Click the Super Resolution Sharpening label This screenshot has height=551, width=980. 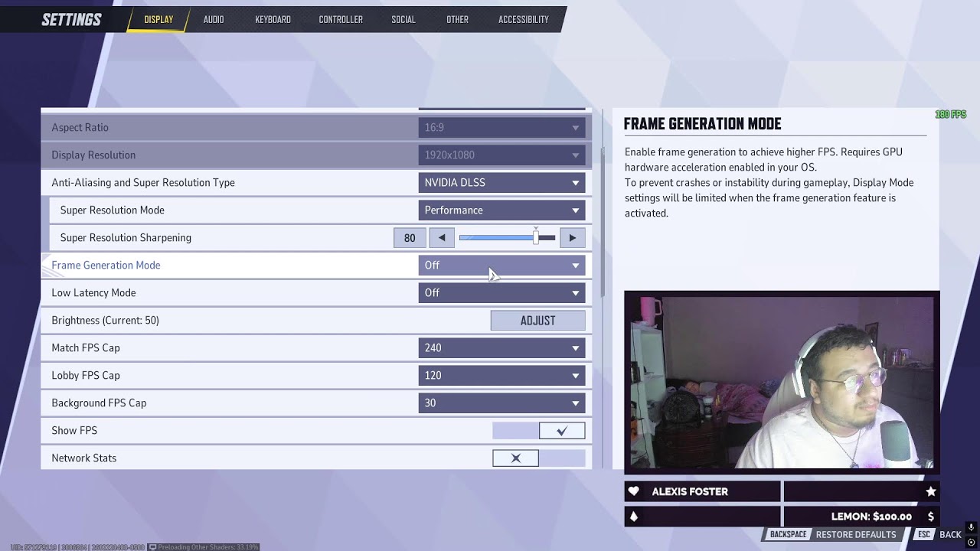pos(126,238)
